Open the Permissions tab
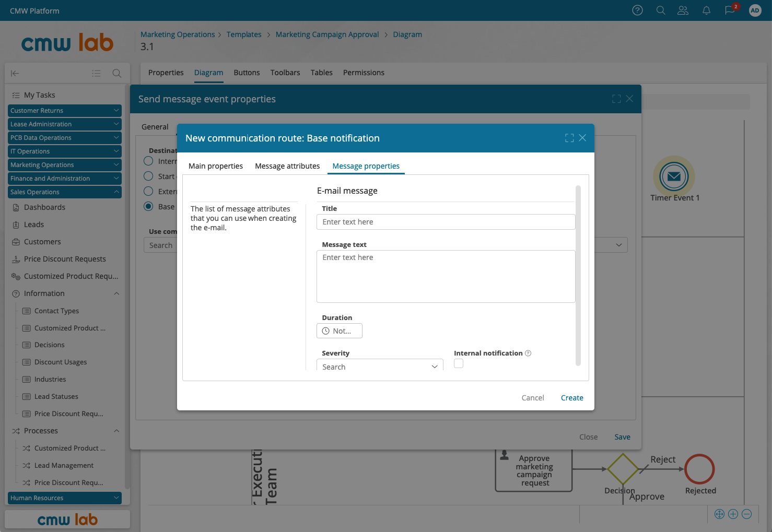Screen dimensions: 772x532 point(364,73)
